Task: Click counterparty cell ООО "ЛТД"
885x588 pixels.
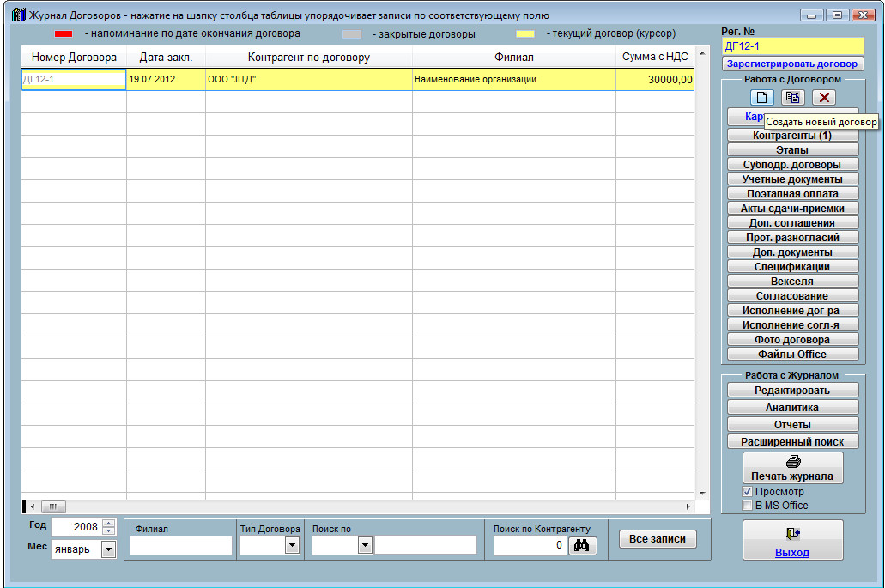Action: click(x=309, y=80)
